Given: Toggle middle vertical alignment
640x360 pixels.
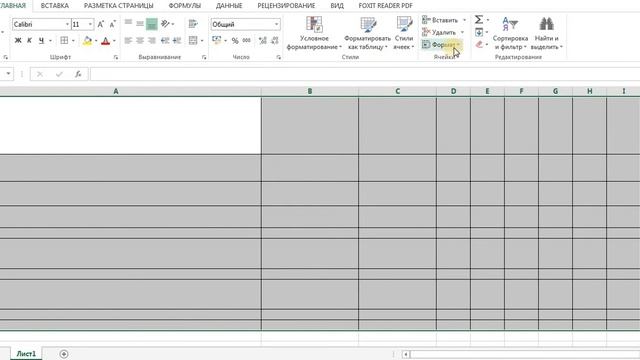Looking at the screenshot, I should [x=140, y=24].
